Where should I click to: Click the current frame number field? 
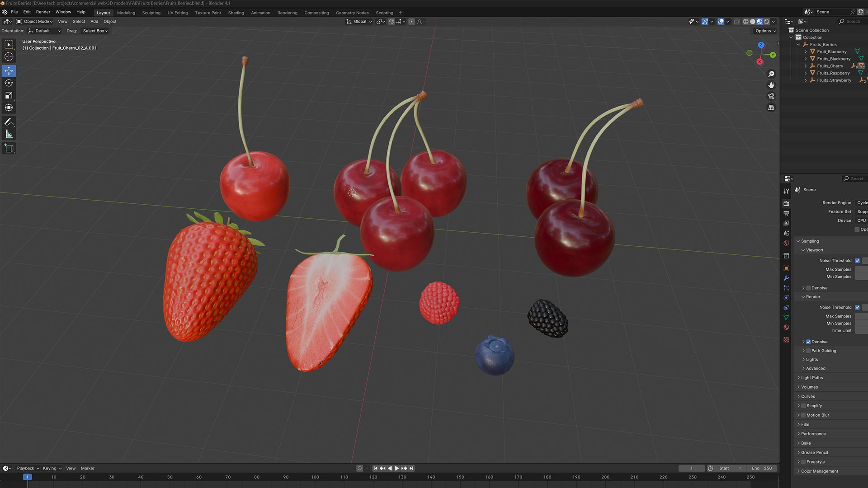point(691,468)
